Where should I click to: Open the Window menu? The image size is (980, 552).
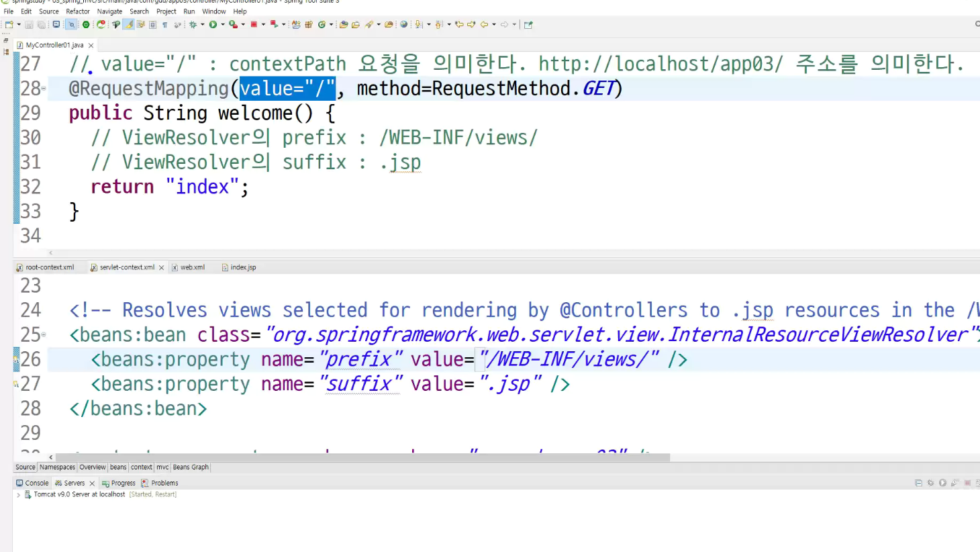click(x=214, y=11)
